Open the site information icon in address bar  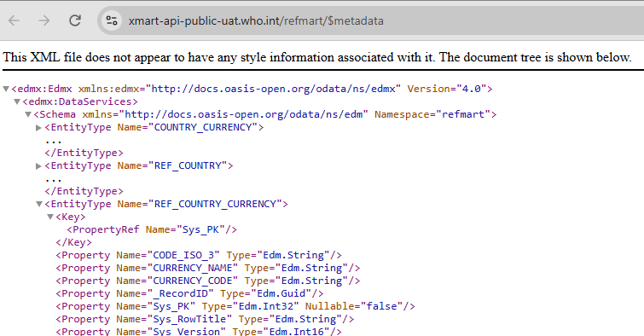tap(111, 20)
